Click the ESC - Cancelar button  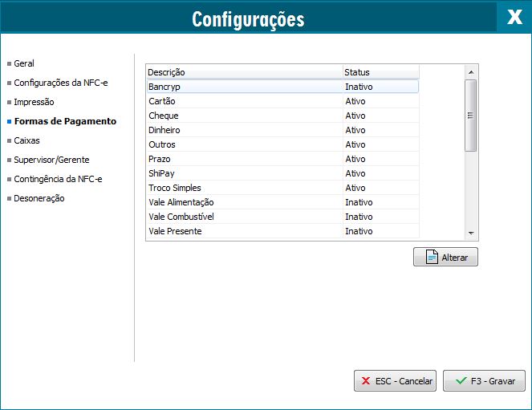[395, 381]
